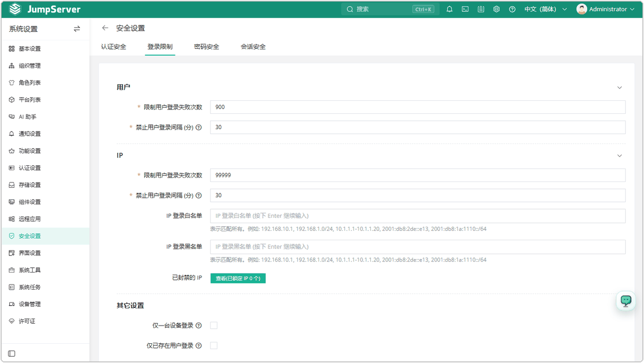Click help icon next to 仅一台设备登录
The height and width of the screenshot is (363, 644).
198,326
